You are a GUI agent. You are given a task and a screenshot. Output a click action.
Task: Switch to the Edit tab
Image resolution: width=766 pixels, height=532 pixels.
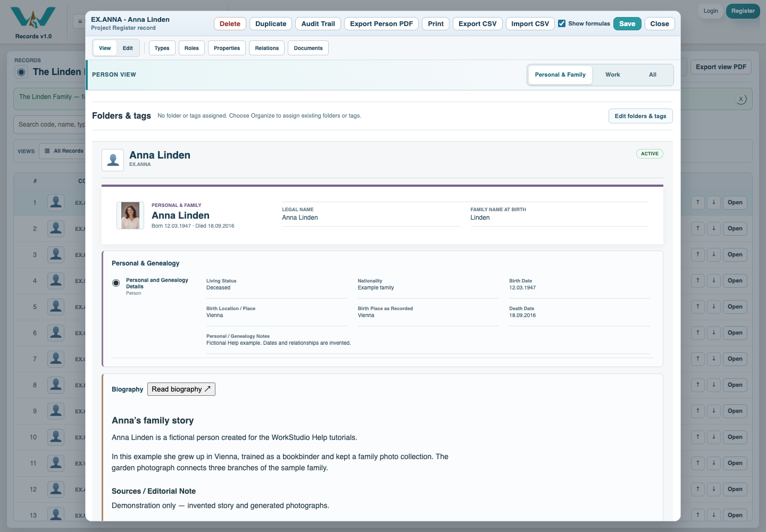click(x=128, y=48)
